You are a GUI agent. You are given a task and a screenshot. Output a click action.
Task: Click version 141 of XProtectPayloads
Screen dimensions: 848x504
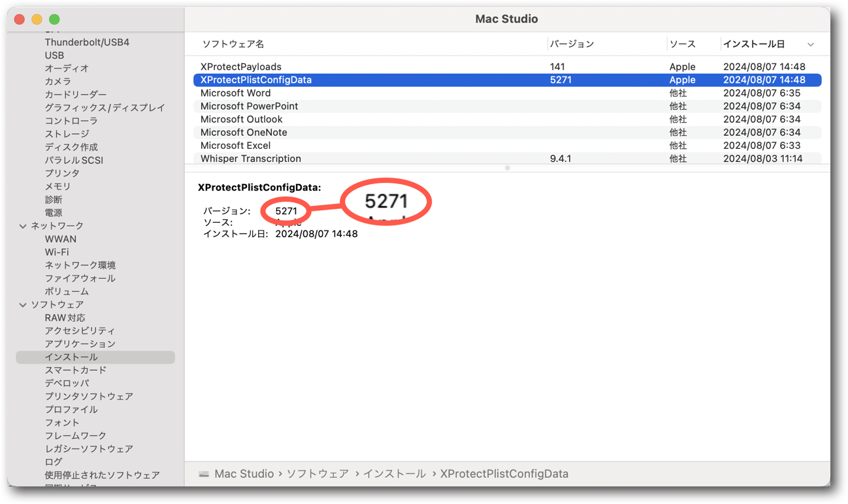click(557, 67)
